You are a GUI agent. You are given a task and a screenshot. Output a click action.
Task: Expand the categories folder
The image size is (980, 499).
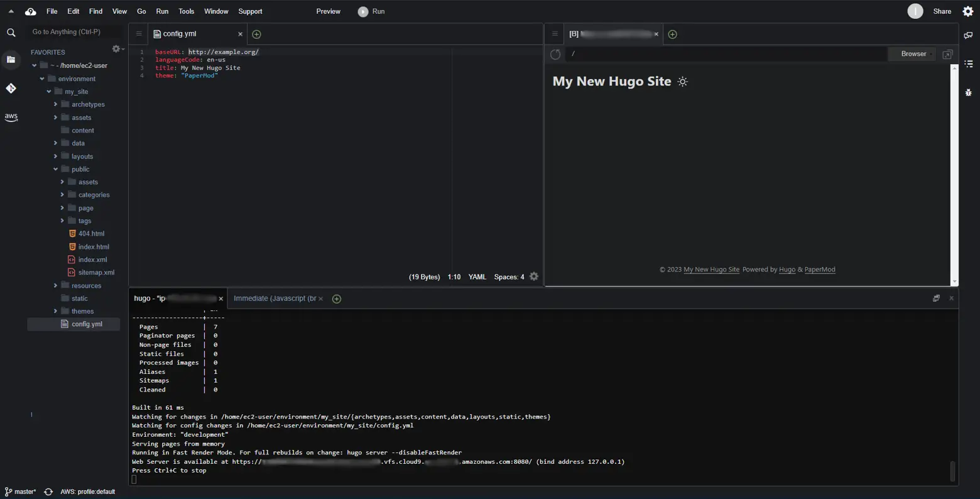(62, 195)
